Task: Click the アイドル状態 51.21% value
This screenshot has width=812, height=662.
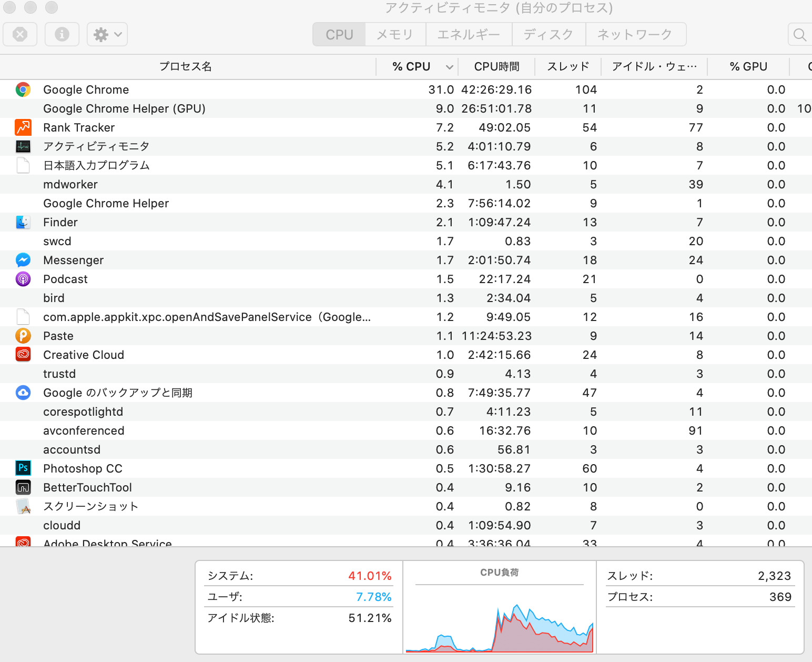Action: [x=370, y=618]
